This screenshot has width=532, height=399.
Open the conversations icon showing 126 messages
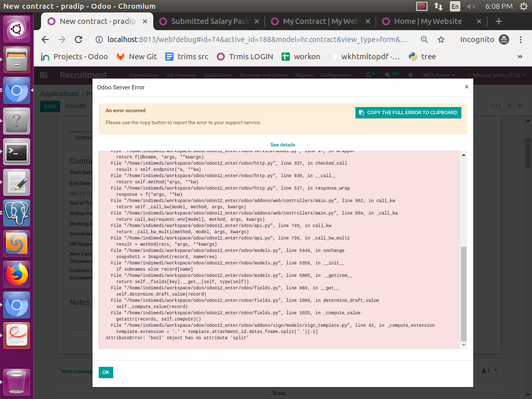[389, 75]
